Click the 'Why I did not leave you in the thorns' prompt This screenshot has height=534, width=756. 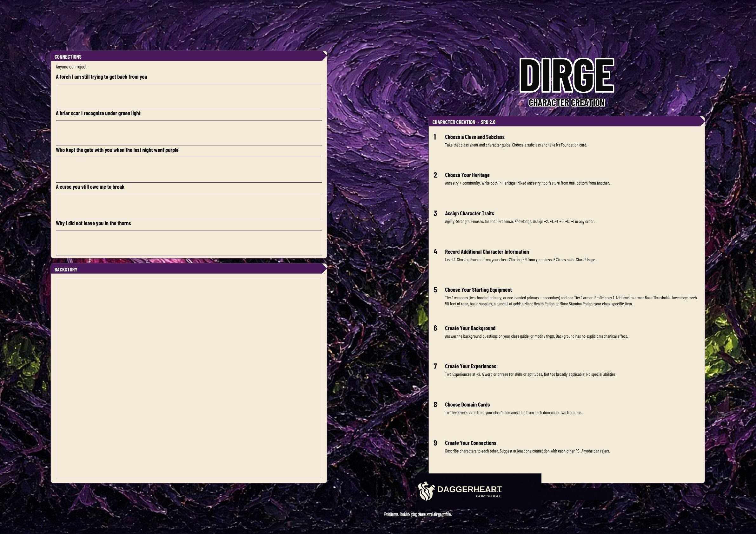pos(93,223)
